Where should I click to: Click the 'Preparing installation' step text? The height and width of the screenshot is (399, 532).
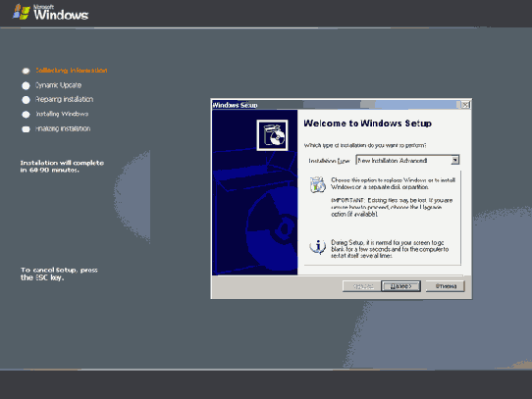tap(64, 99)
